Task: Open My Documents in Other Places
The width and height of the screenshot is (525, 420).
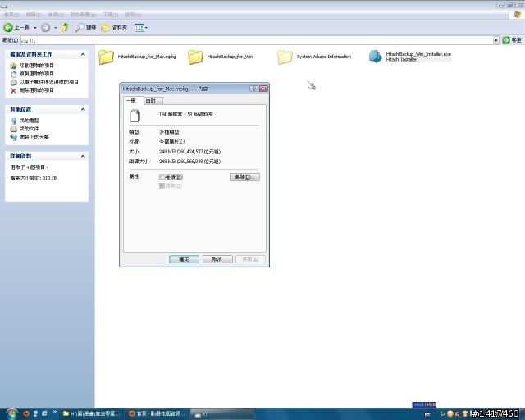Action: coord(25,129)
